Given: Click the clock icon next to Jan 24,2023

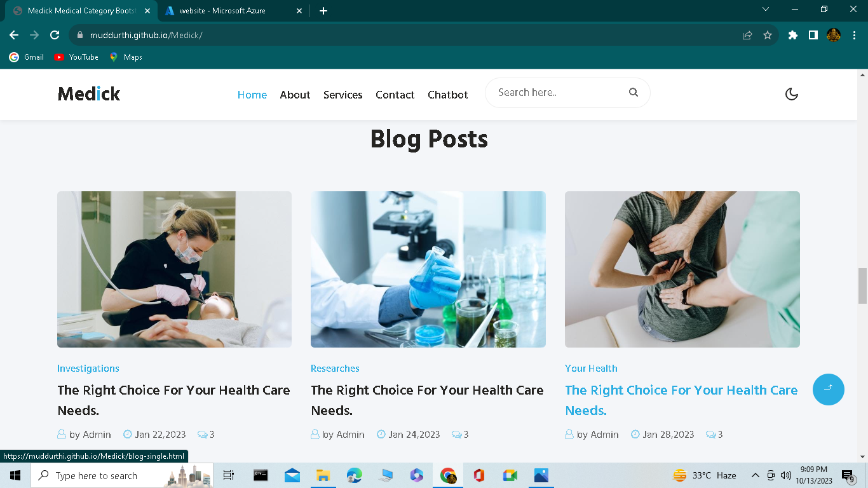Looking at the screenshot, I should (x=379, y=434).
